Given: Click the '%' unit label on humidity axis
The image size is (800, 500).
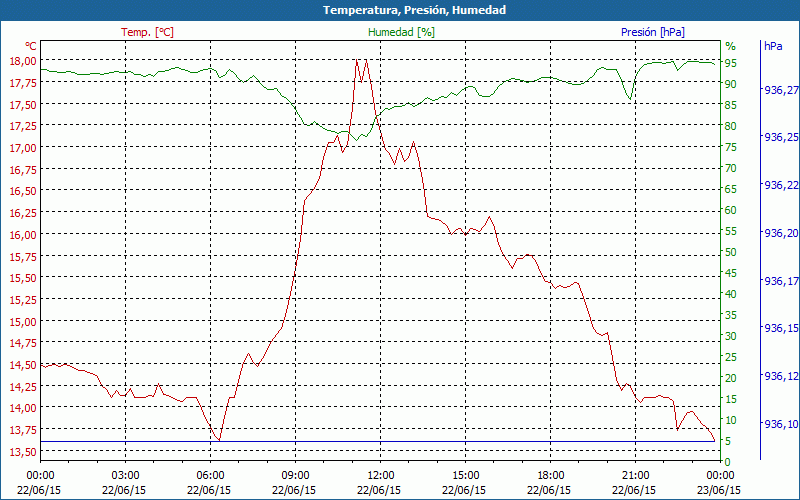Looking at the screenshot, I should click(731, 46).
